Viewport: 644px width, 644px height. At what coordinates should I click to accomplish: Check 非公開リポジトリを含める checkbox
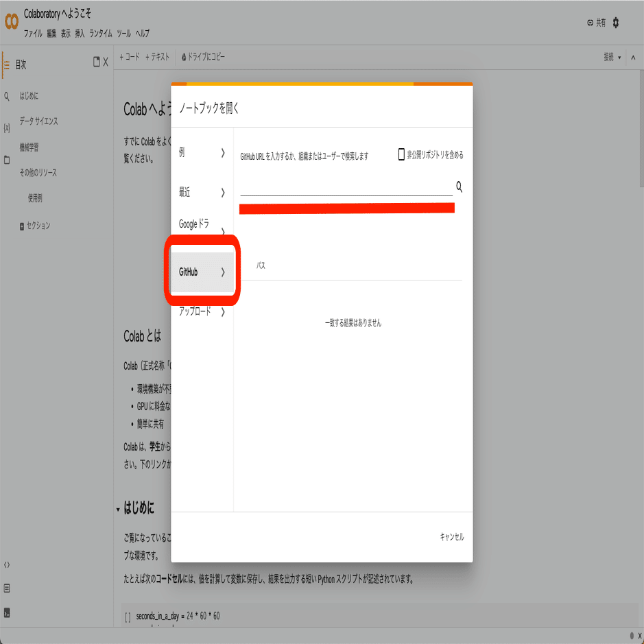[x=401, y=154]
